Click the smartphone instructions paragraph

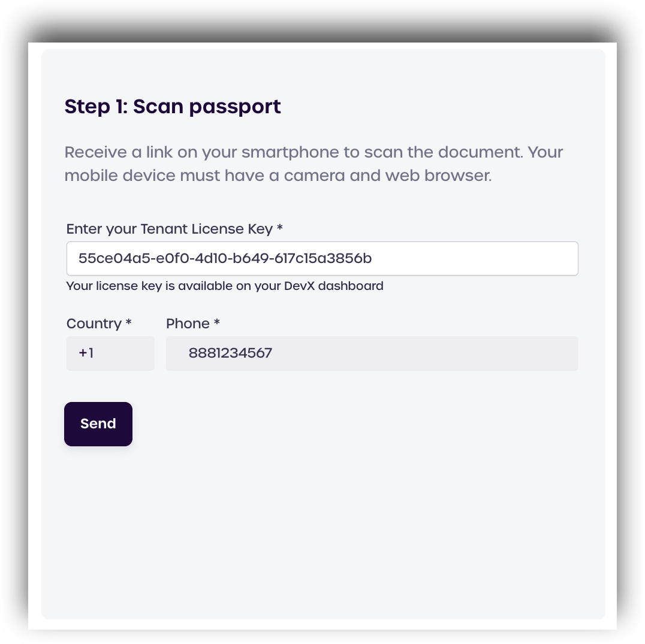314,163
